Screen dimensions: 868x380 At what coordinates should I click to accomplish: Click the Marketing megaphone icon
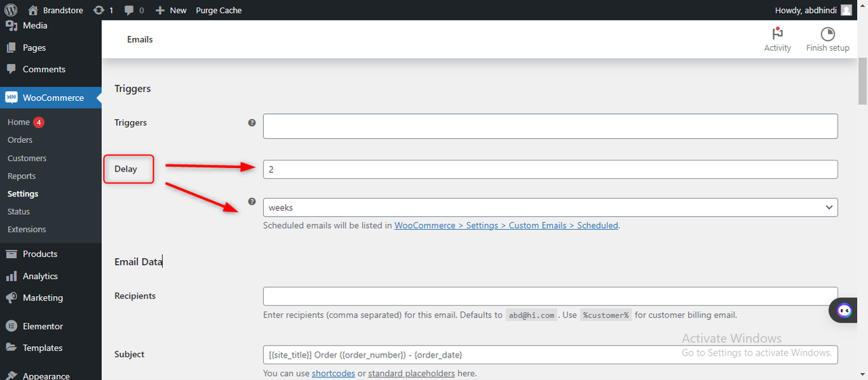click(11, 298)
